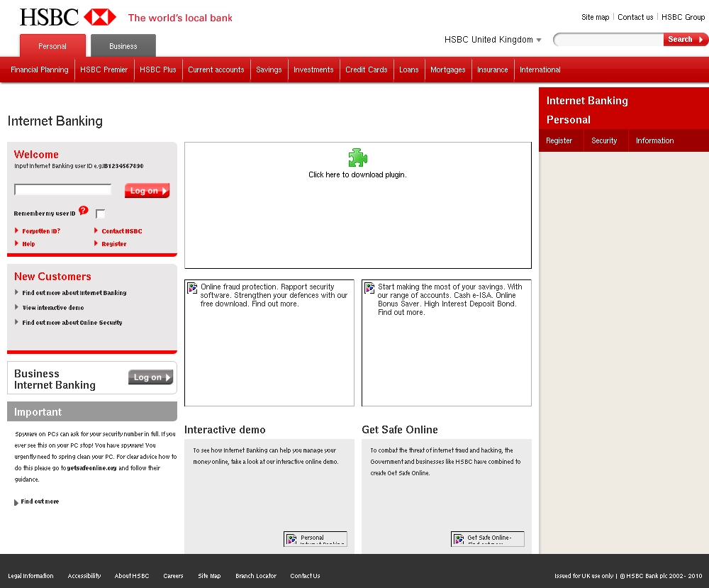Open Find out more about Online Security
This screenshot has height=588, width=709.
coord(72,323)
